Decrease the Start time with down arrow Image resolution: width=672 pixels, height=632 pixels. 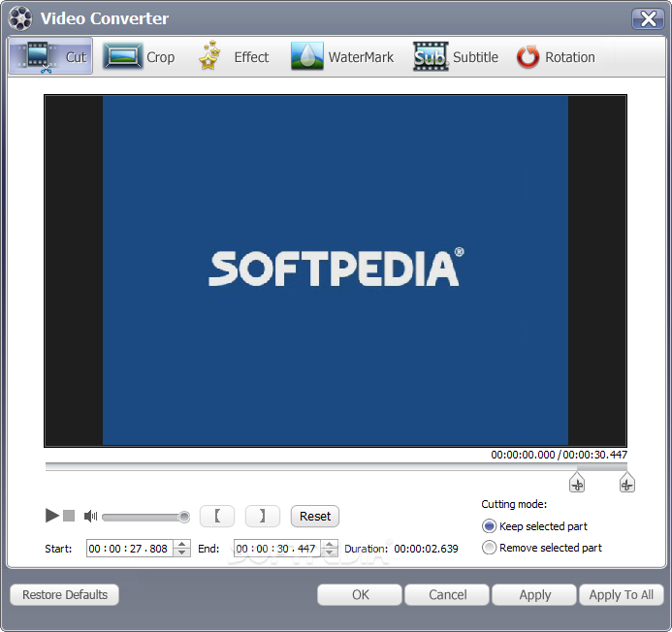[x=181, y=553]
